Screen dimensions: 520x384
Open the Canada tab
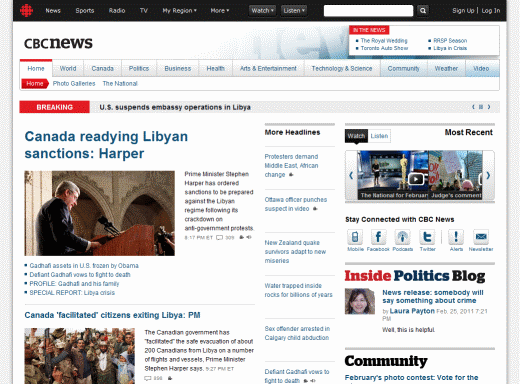[x=103, y=68]
